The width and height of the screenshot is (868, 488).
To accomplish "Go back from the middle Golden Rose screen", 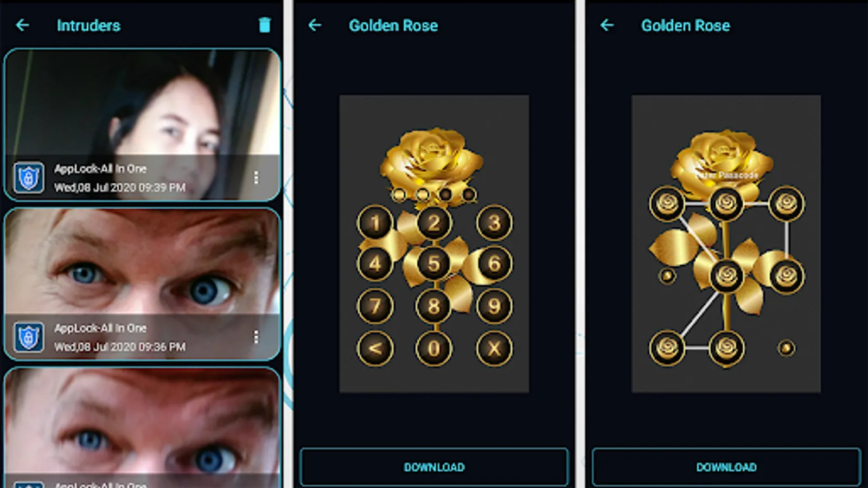I will 315,25.
